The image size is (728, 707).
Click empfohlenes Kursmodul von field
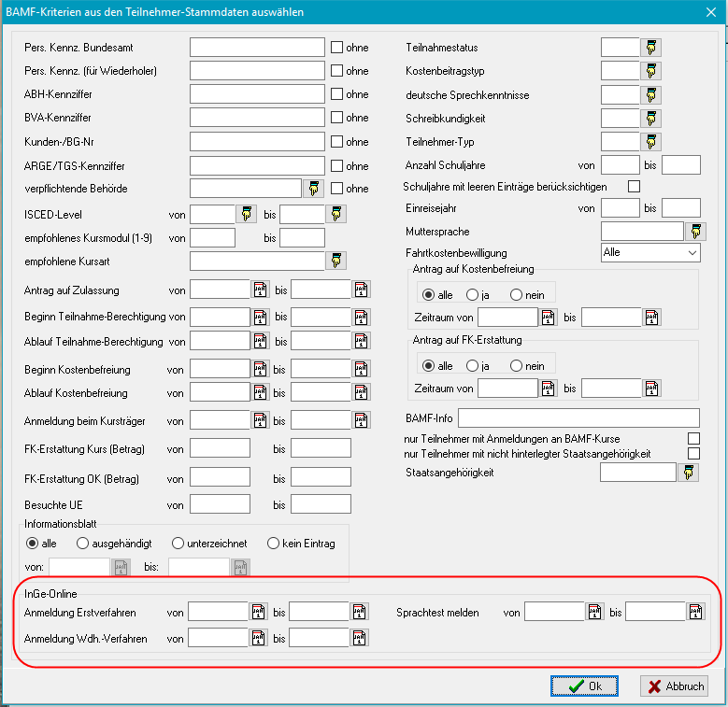pyautogui.click(x=213, y=237)
